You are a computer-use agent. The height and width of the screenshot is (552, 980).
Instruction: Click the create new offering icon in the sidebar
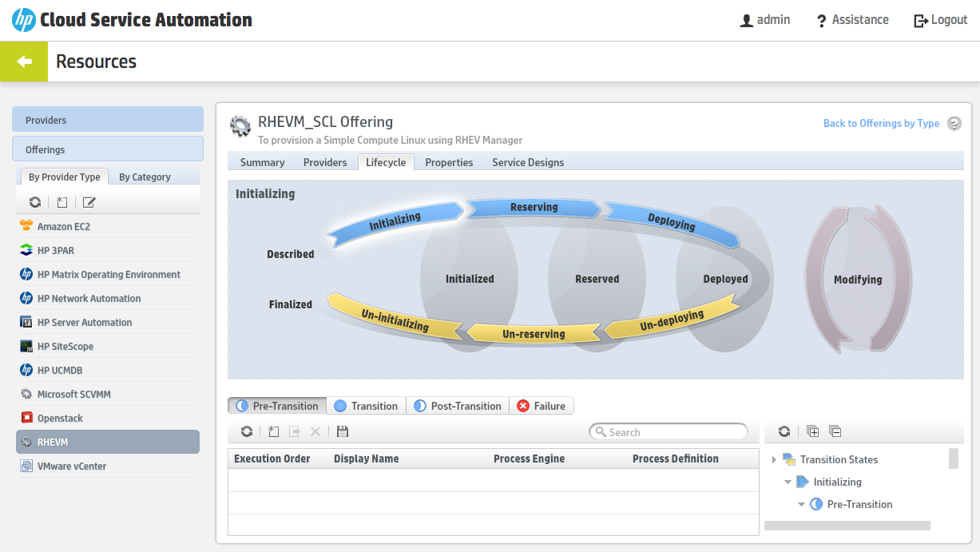(62, 202)
